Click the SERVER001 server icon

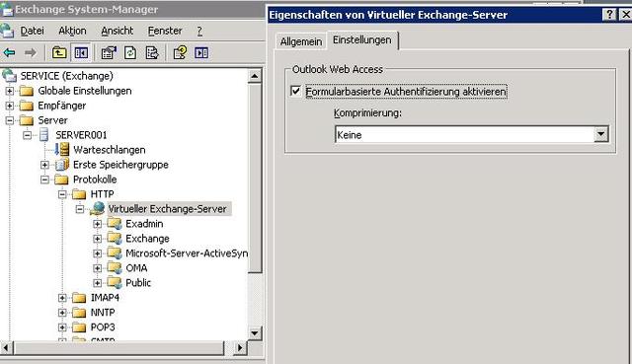[x=43, y=135]
